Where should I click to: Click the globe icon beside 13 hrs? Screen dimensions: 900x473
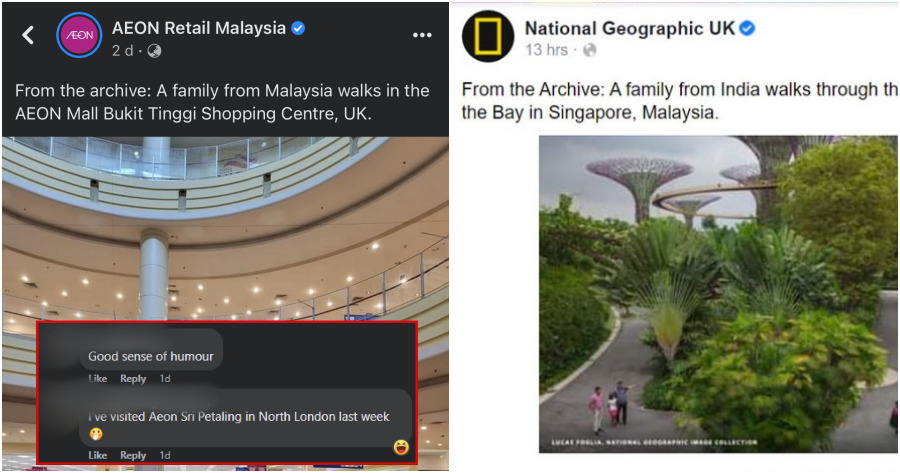tap(589, 51)
